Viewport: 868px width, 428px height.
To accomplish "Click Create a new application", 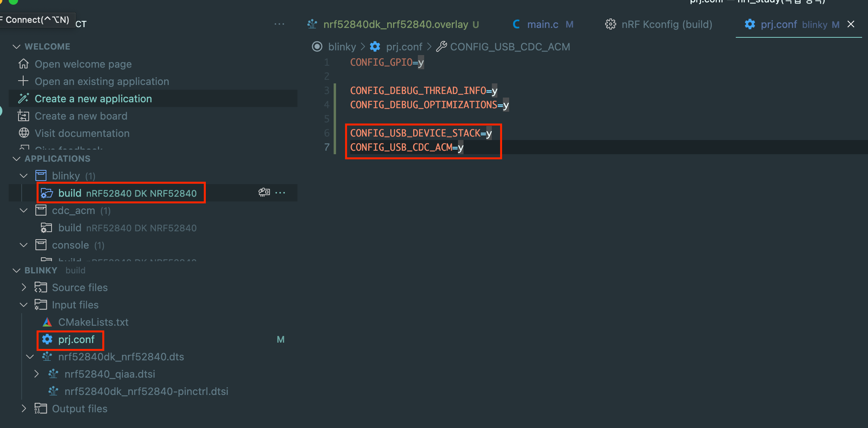I will (93, 99).
